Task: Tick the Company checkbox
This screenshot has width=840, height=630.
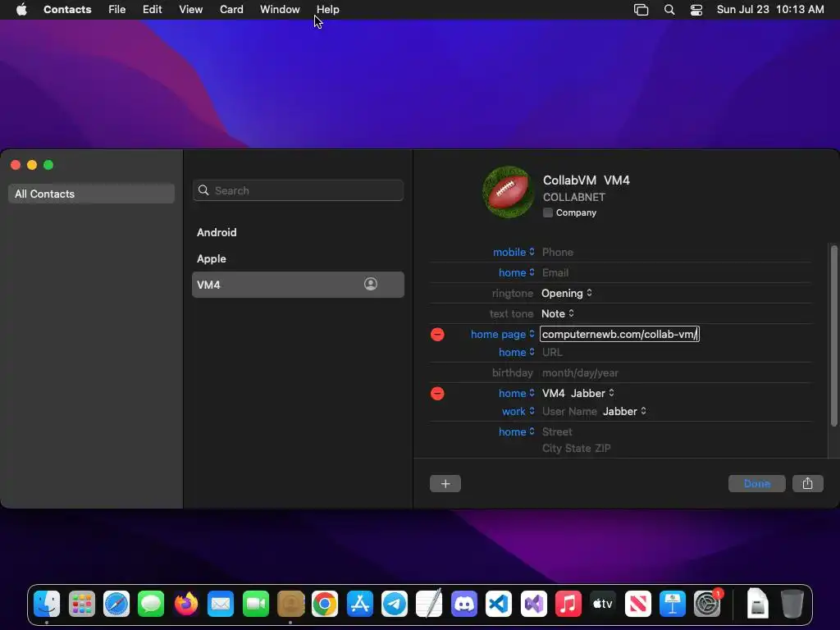Action: [x=547, y=212]
